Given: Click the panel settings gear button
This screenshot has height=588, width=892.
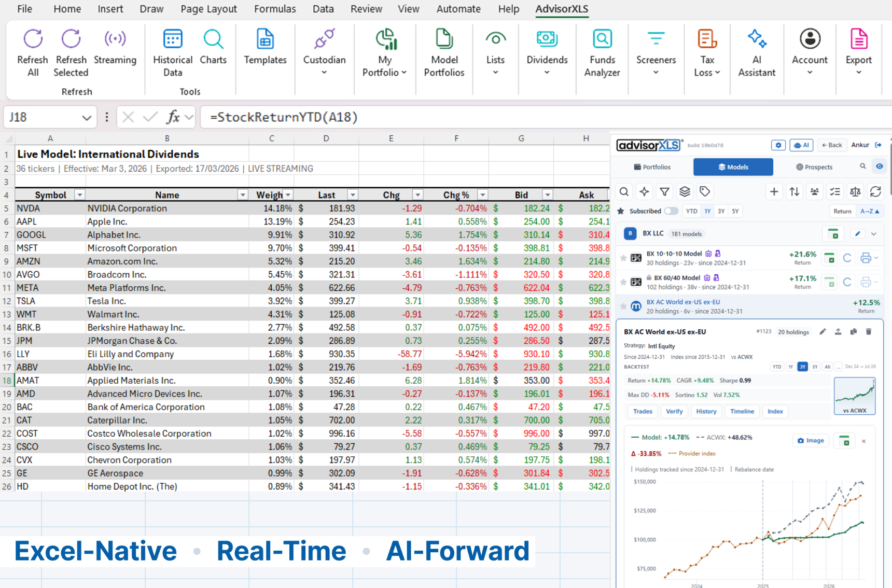Looking at the screenshot, I should point(778,145).
